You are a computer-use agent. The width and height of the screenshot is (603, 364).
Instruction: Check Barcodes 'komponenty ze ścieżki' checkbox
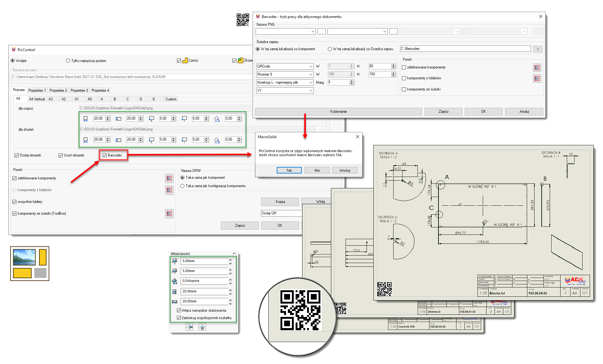[x=404, y=89]
